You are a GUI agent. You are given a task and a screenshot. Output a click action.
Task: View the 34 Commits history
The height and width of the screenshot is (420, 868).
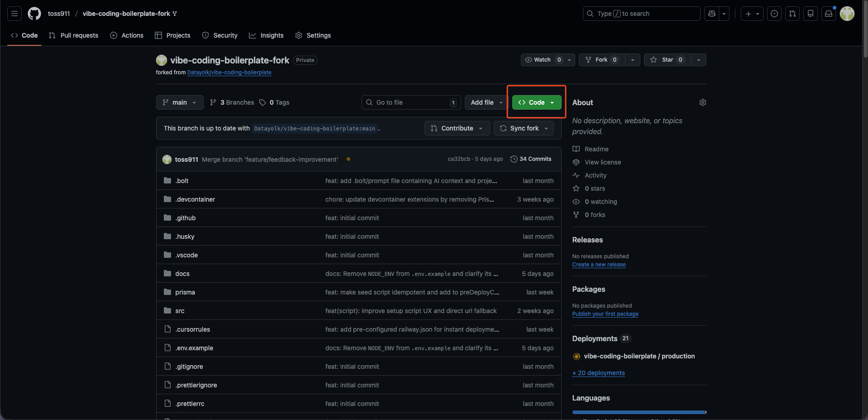pyautogui.click(x=531, y=159)
